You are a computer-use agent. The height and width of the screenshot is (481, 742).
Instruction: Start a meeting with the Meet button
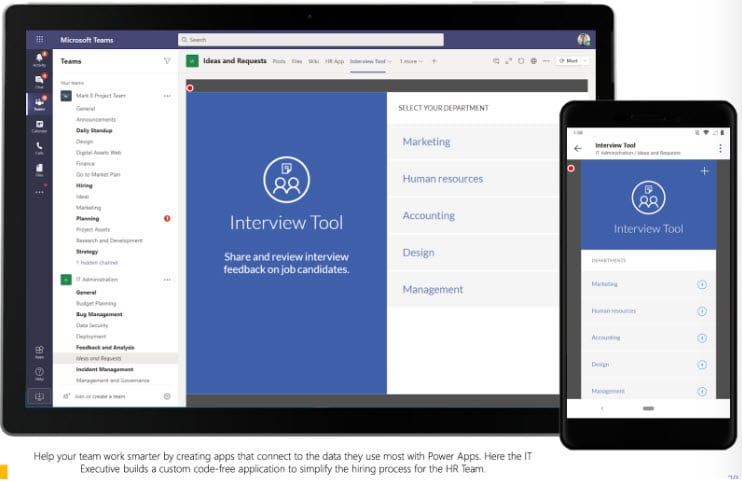click(568, 61)
